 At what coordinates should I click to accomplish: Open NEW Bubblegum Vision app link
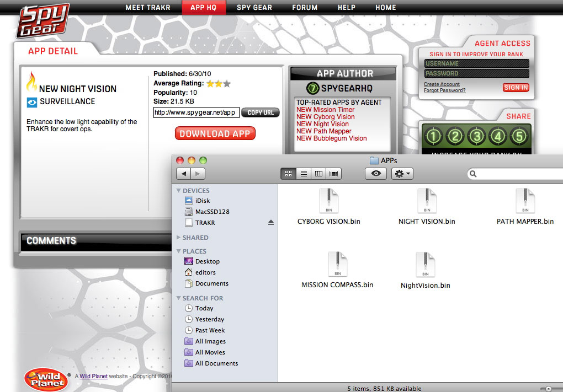tap(331, 138)
